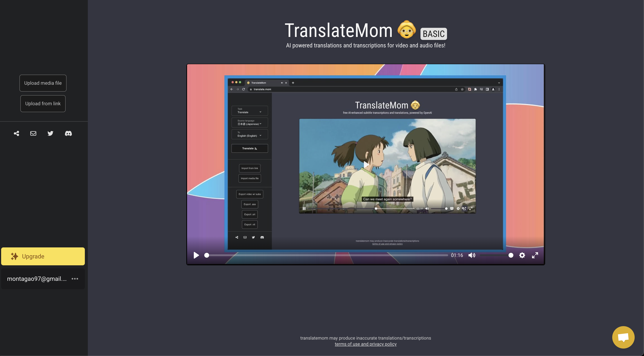Adjust the volume slider handle
Viewport: 644px width, 356px height.
(511, 255)
